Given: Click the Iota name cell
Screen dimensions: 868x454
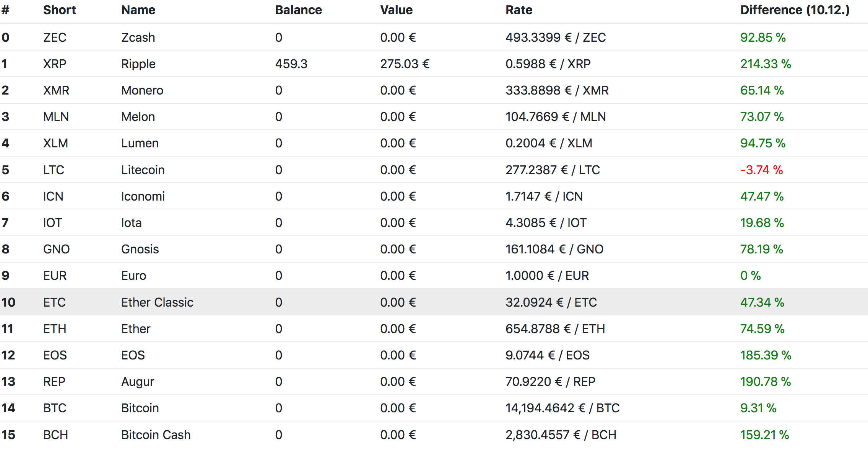Looking at the screenshot, I should click(132, 223).
